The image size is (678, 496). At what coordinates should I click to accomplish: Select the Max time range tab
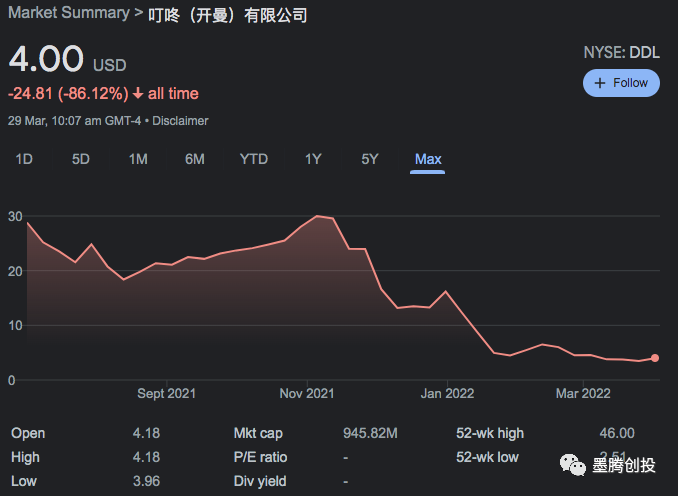coord(428,159)
